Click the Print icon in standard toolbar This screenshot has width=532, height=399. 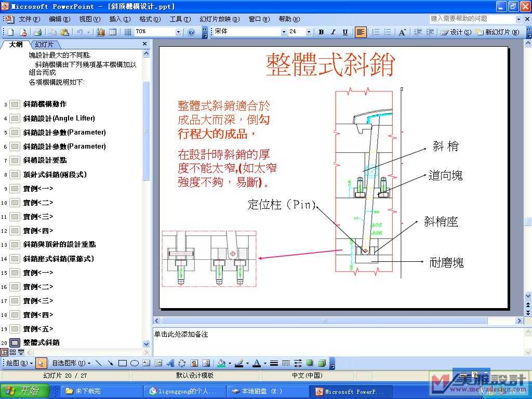point(37,32)
